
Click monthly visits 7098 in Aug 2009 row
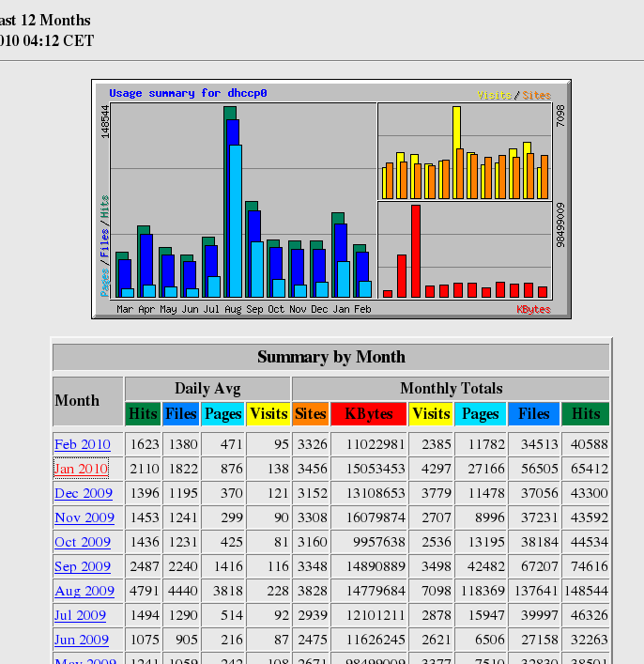pos(437,591)
